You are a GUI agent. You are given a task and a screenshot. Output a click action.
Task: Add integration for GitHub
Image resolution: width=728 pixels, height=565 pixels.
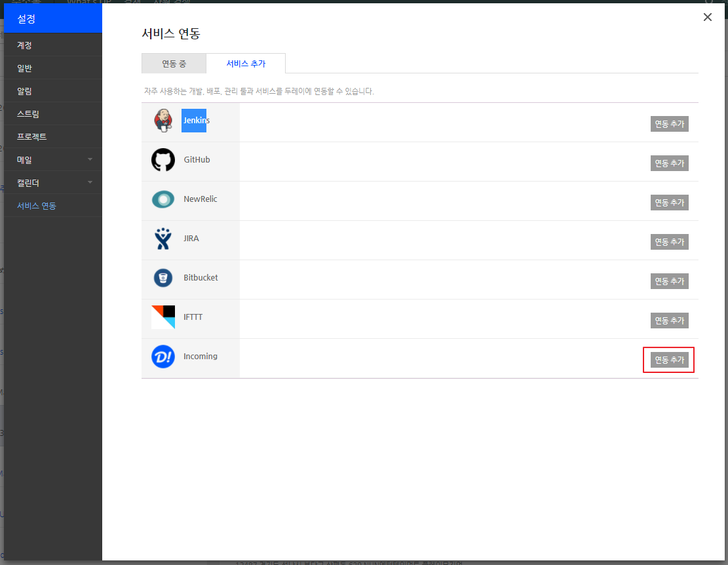[669, 163]
